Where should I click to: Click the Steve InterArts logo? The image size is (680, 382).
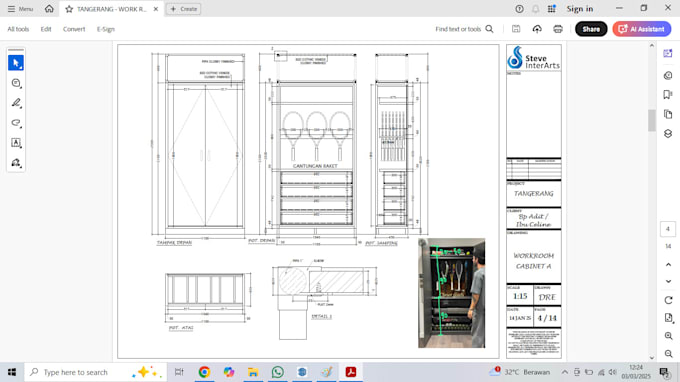tap(533, 58)
